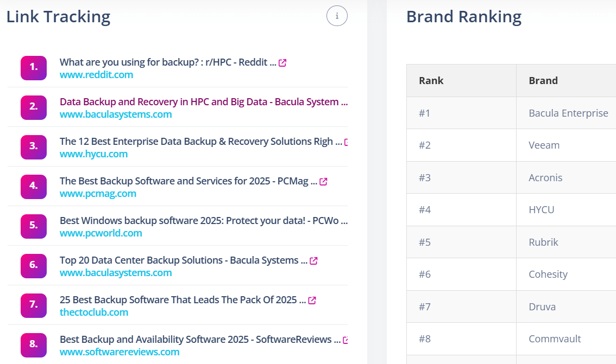Screen dimensions: 616x364
Task: Open 'What are you using for backup?' Reddit link
Action: click(168, 62)
